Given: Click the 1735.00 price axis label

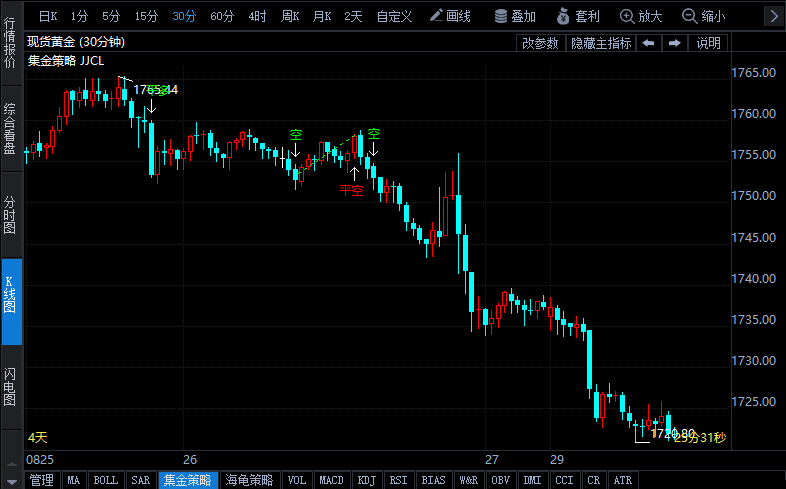Looking at the screenshot, I should click(753, 319).
